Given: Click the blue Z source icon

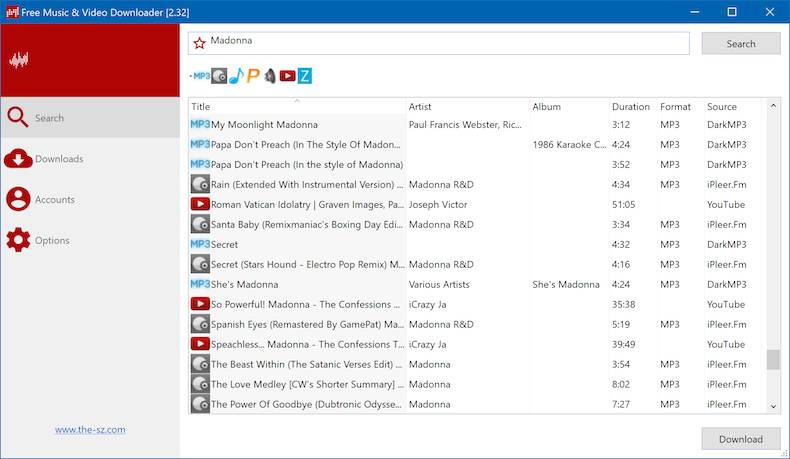Looking at the screenshot, I should [305, 76].
